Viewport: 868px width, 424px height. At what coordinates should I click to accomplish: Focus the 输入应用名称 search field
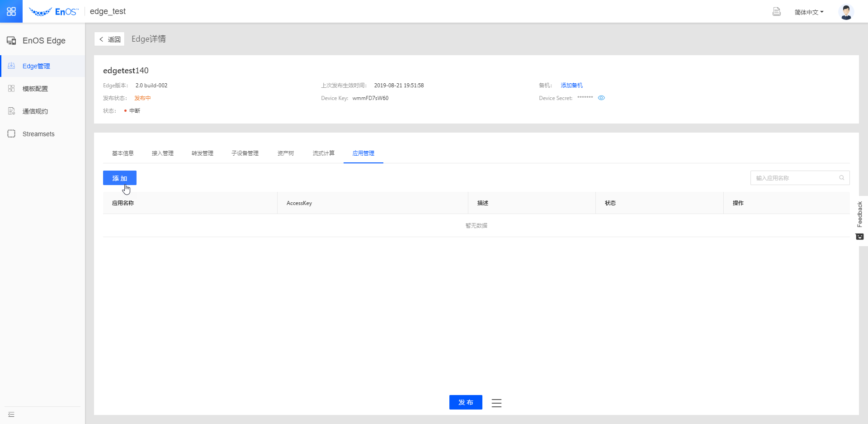pyautogui.click(x=793, y=178)
